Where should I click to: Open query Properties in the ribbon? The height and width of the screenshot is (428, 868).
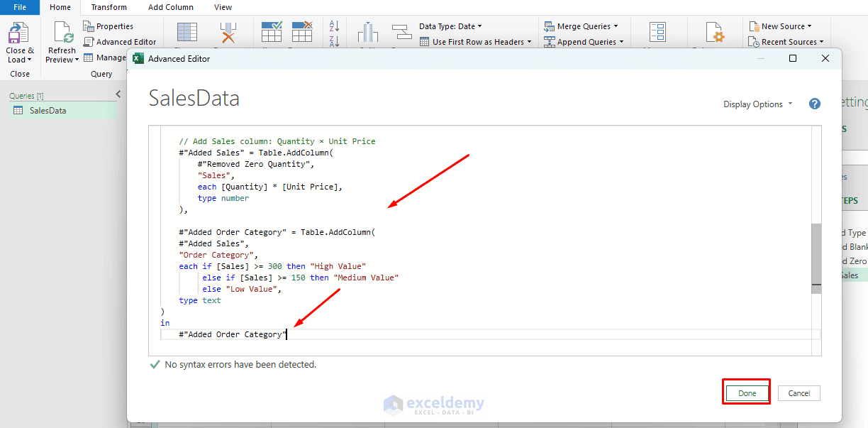108,26
